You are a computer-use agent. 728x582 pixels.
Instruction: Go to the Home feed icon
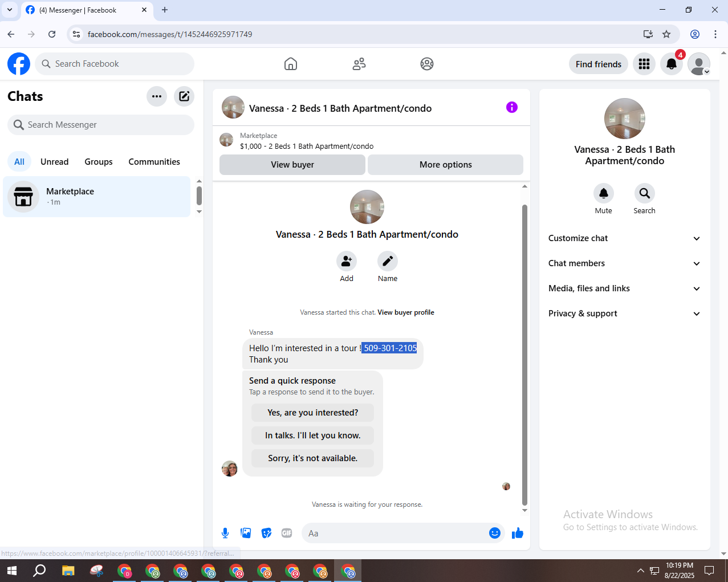point(291,64)
